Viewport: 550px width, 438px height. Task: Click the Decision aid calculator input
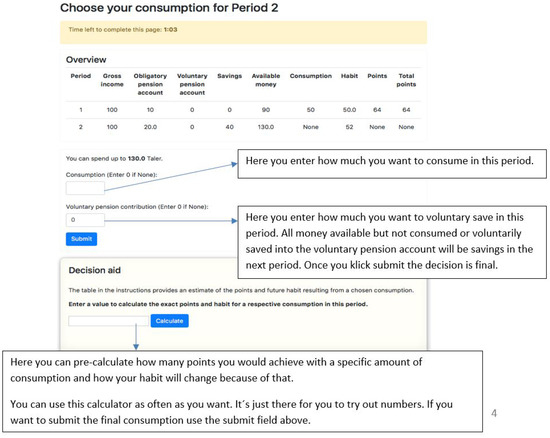click(x=109, y=321)
